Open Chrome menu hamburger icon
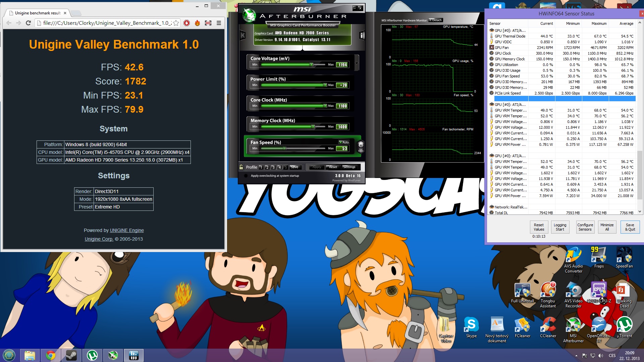The height and width of the screenshot is (362, 644). [x=219, y=23]
